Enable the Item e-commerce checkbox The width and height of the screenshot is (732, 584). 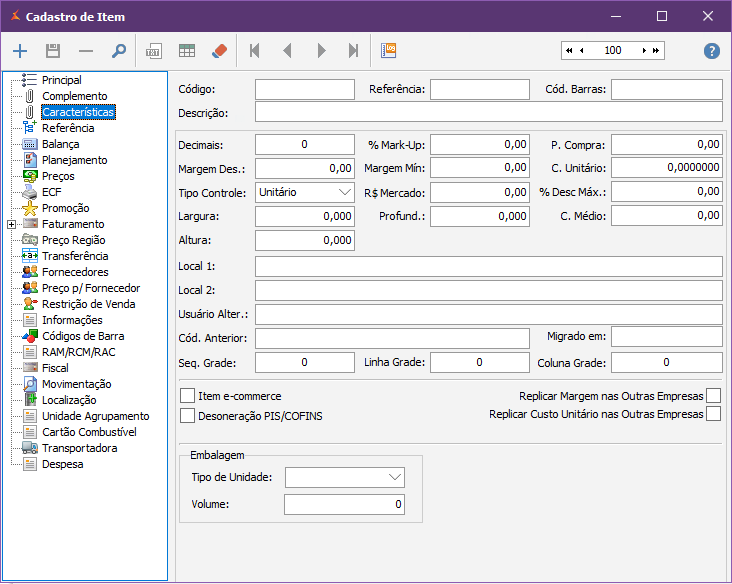coord(187,396)
